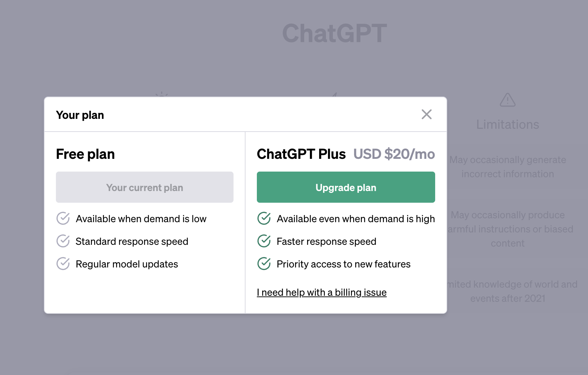Click the Free plan heading
The image size is (588, 375).
(85, 154)
